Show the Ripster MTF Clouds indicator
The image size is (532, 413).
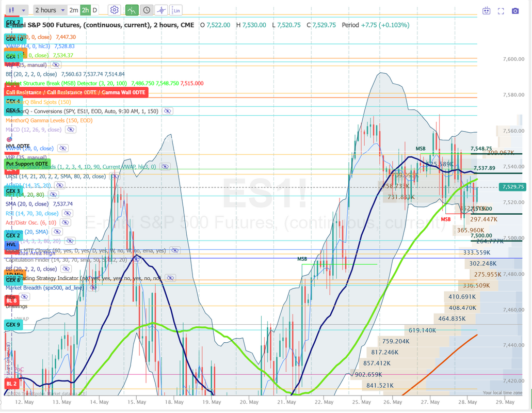[x=175, y=250]
